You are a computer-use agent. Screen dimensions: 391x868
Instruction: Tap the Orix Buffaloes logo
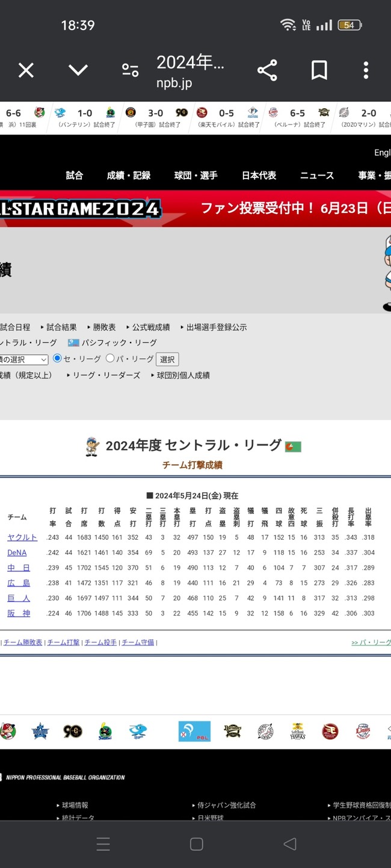(232, 732)
